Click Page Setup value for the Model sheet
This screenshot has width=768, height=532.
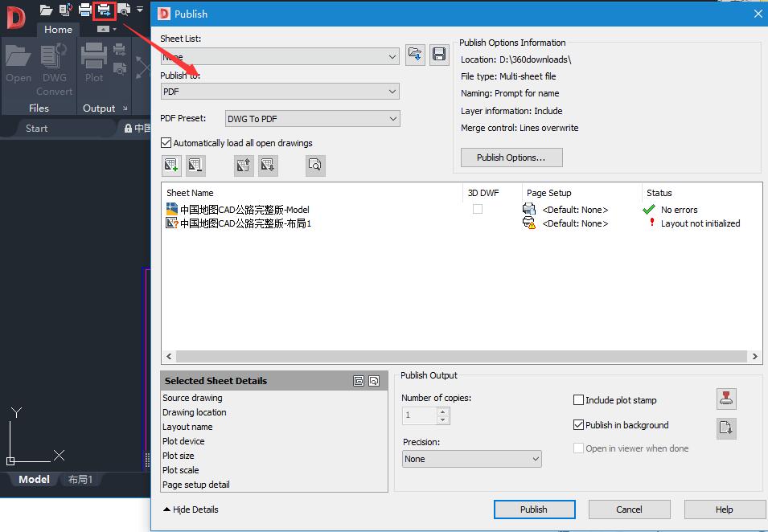coord(575,210)
